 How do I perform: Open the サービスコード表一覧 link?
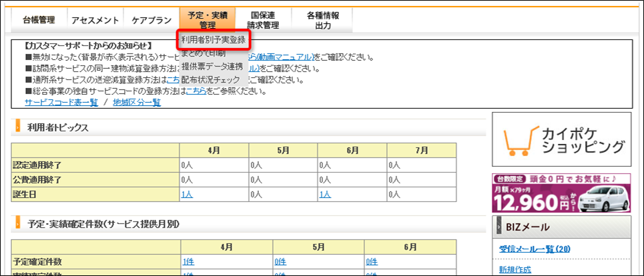coord(61,103)
